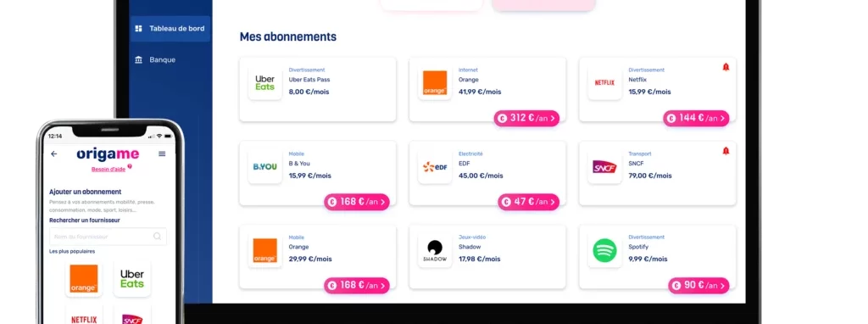The height and width of the screenshot is (324, 868).
Task: Select the Spotify logo icon
Action: coord(604,250)
